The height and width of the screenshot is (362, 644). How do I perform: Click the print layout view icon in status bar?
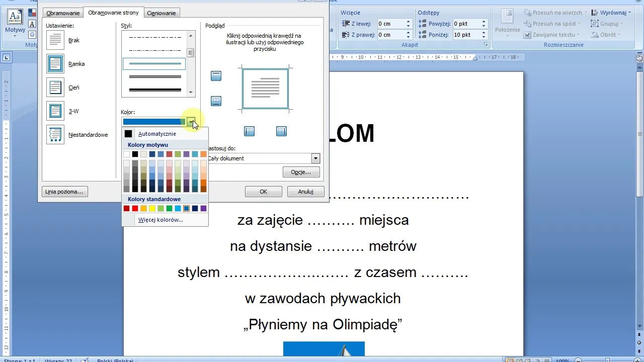[511, 360]
